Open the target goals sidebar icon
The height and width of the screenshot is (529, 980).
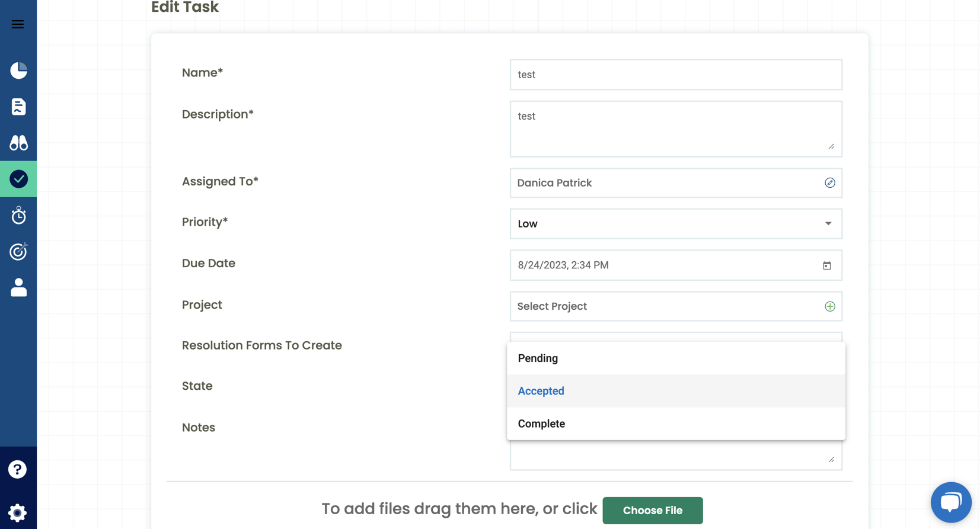click(x=18, y=251)
